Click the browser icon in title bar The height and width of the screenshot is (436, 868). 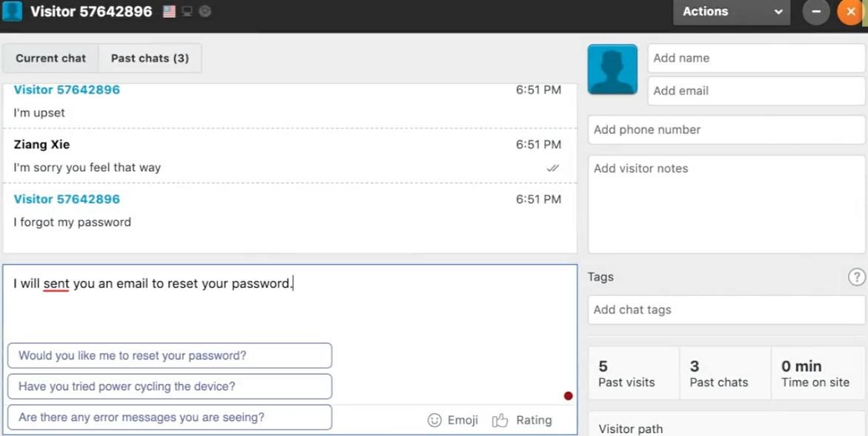(x=205, y=11)
